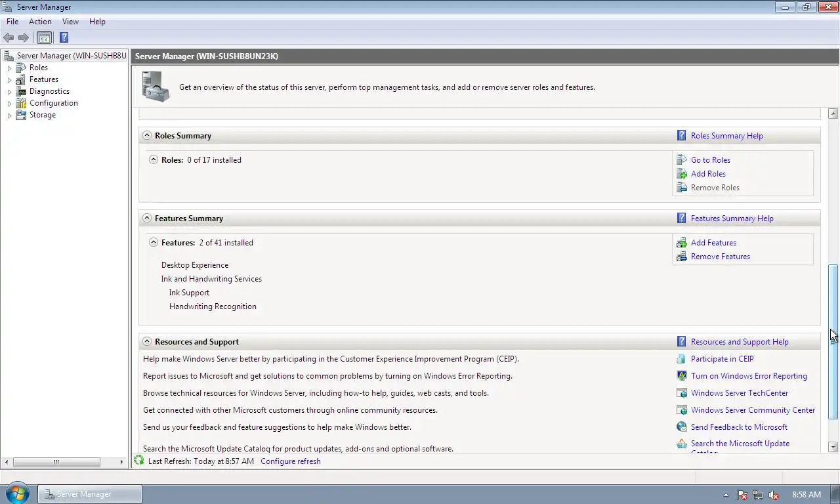The width and height of the screenshot is (840, 504).
Task: Click the Participate in CEIP link
Action: 723,359
